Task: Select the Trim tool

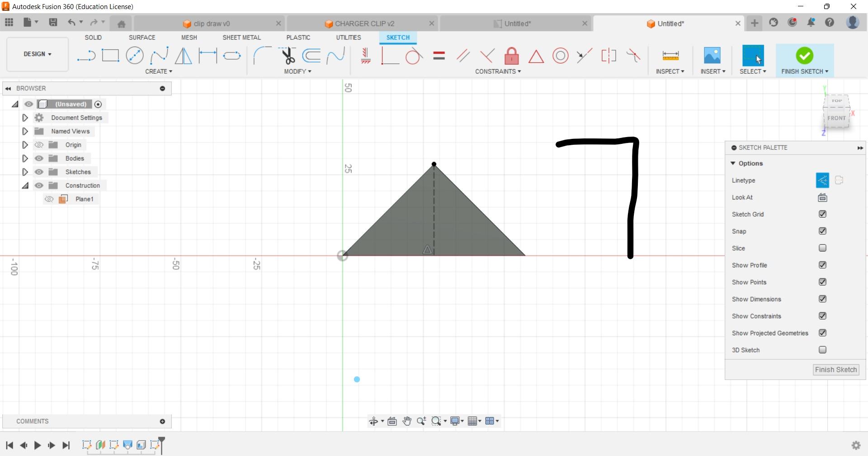Action: [288, 55]
